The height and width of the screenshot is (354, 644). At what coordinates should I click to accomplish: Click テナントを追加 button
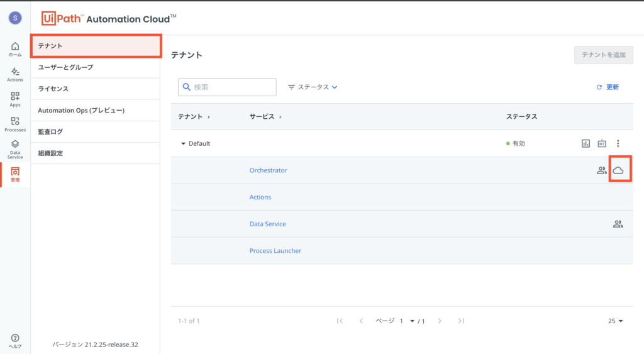(603, 55)
